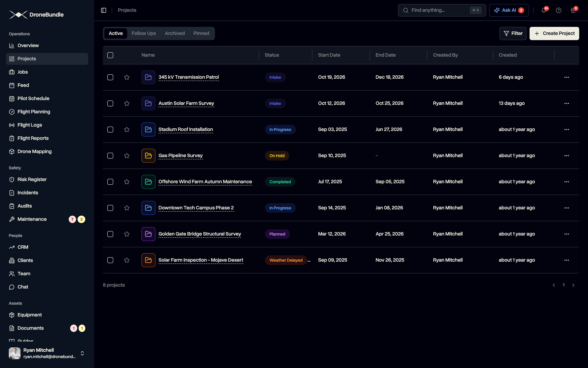The image size is (588, 368).
Task: Select the Downtown Tech Campus Phase 2 checkbox
Action: (x=110, y=208)
